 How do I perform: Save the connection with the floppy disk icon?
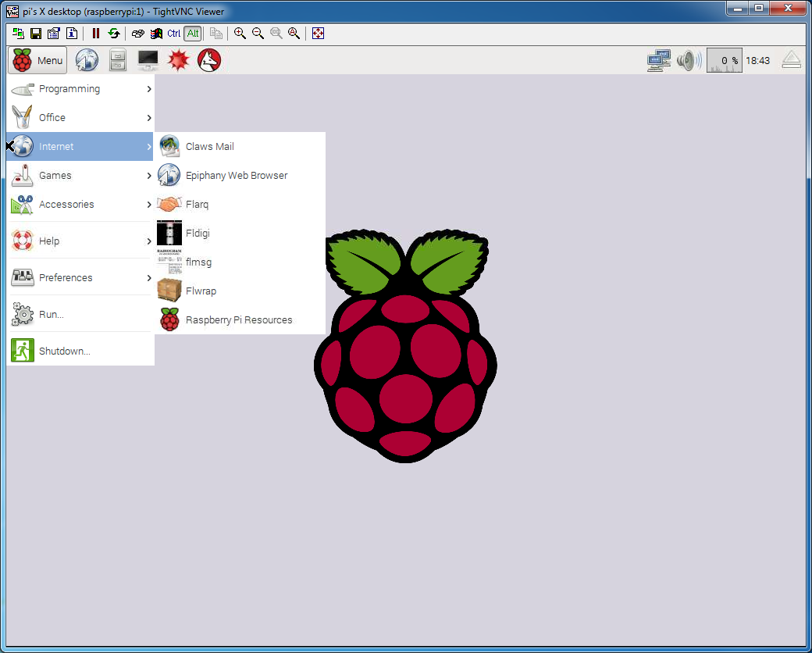[36, 34]
